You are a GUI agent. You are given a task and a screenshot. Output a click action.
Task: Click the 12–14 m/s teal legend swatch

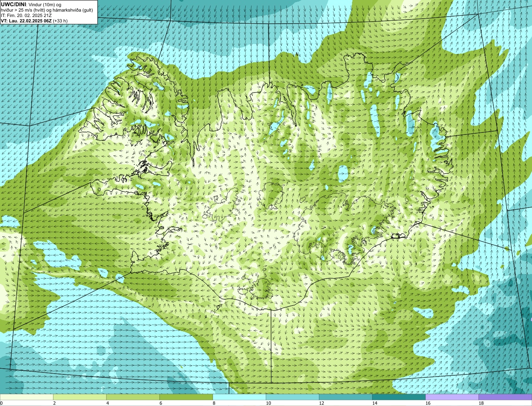point(346,397)
